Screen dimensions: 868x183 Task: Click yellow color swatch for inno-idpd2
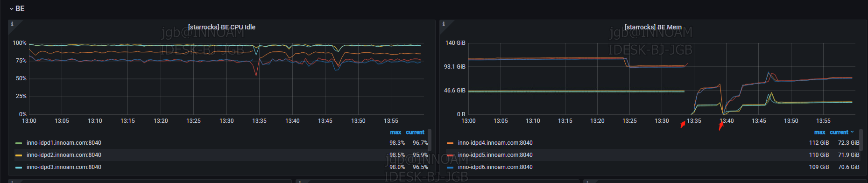pyautogui.click(x=19, y=155)
